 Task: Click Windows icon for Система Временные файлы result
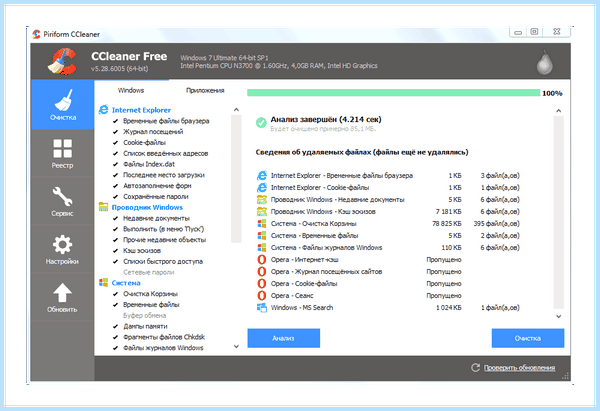[262, 235]
